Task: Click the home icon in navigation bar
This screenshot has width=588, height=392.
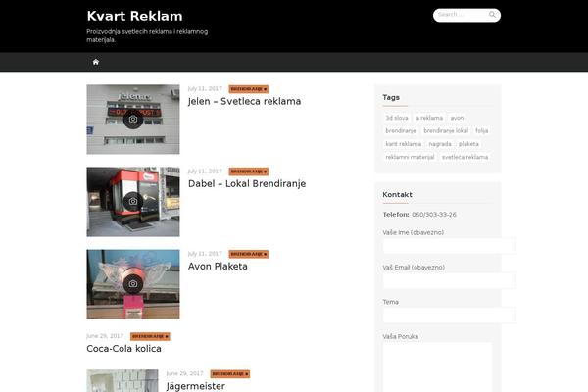Action: (x=96, y=62)
